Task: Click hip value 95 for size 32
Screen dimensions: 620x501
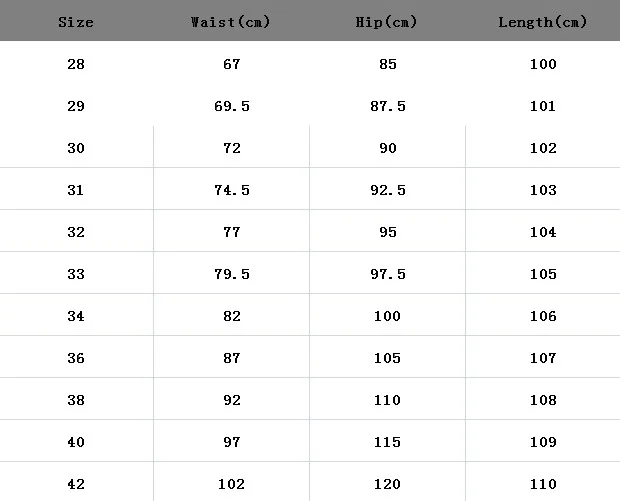Action: click(388, 232)
